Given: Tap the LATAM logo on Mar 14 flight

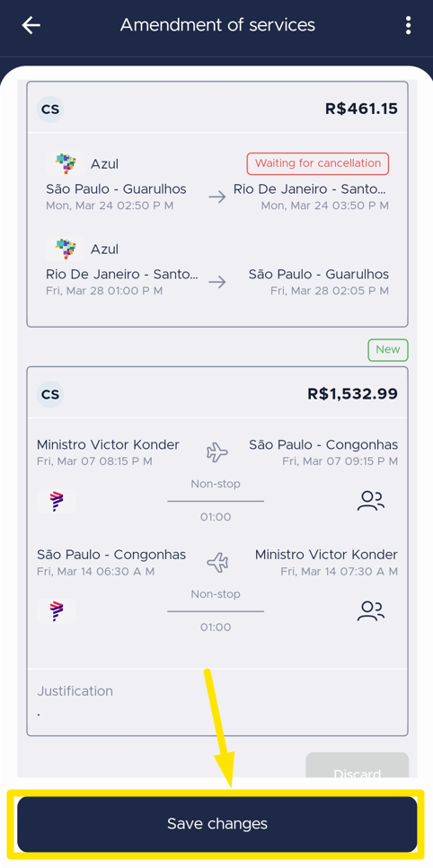Looking at the screenshot, I should [57, 611].
